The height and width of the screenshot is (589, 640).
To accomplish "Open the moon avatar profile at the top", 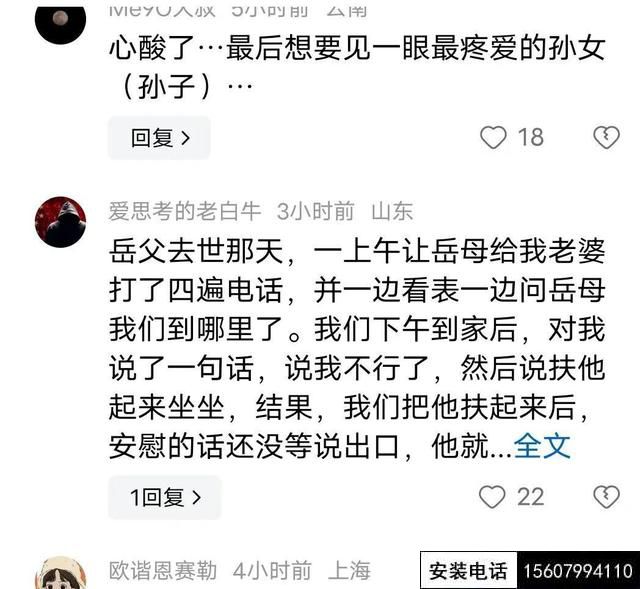I will 60,22.
